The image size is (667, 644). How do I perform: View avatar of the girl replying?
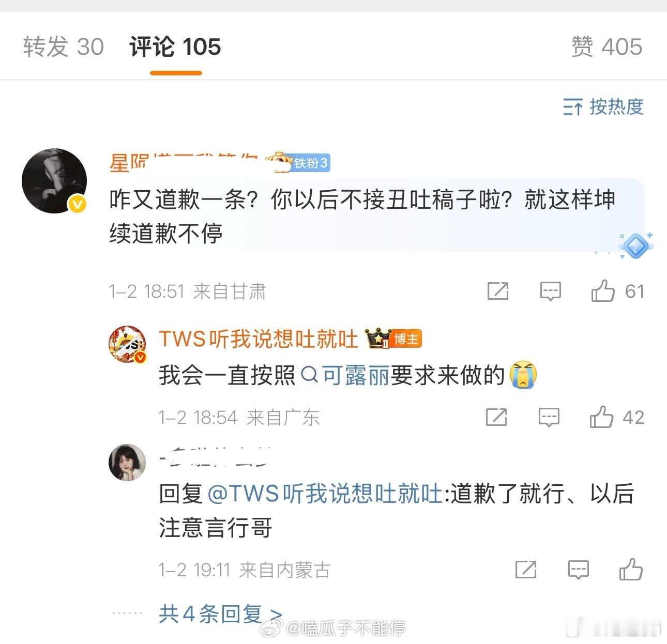point(127,462)
